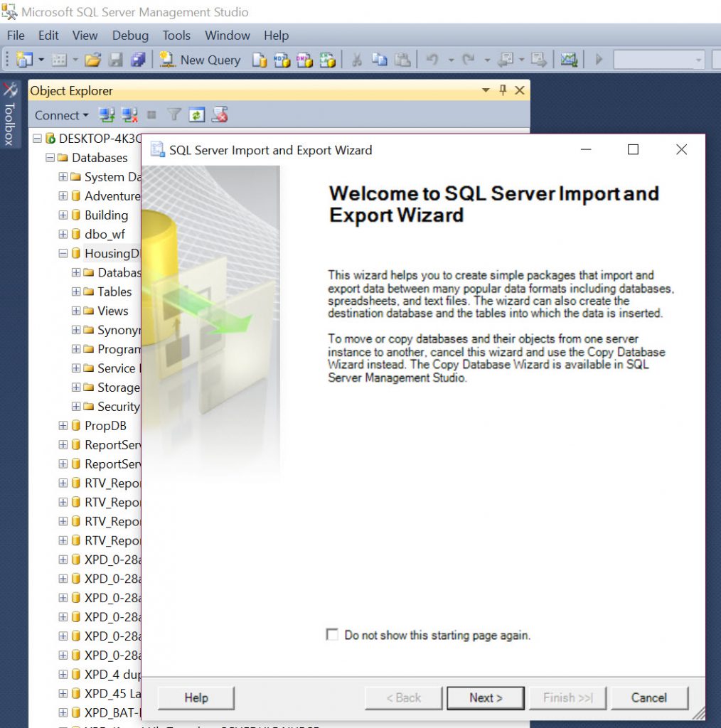The width and height of the screenshot is (721, 728).
Task: Check 'Do not show this starting page again'
Action: point(332,634)
